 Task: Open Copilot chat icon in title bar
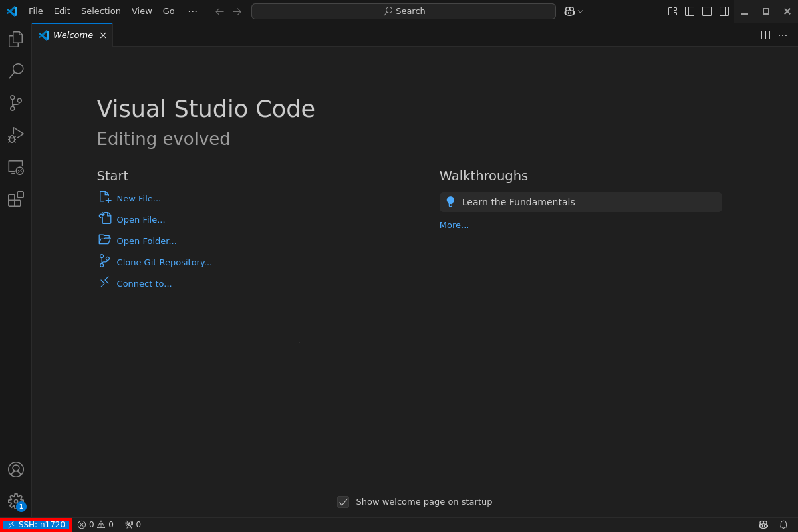tap(569, 11)
